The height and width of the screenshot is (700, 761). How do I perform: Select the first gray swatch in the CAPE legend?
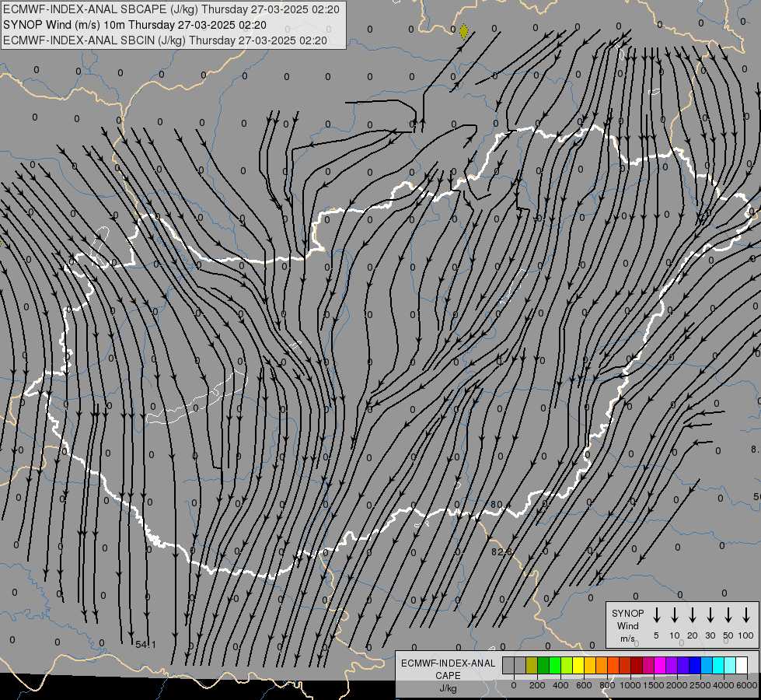[508, 666]
